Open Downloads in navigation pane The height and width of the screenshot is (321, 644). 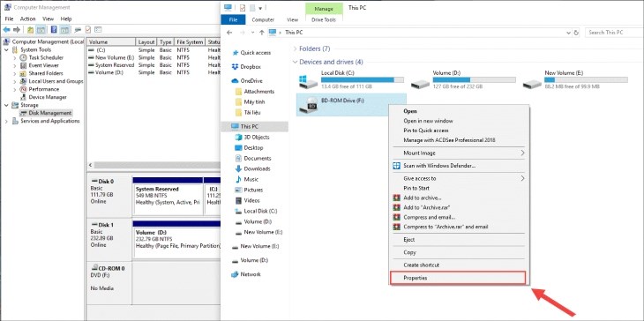[x=257, y=168]
